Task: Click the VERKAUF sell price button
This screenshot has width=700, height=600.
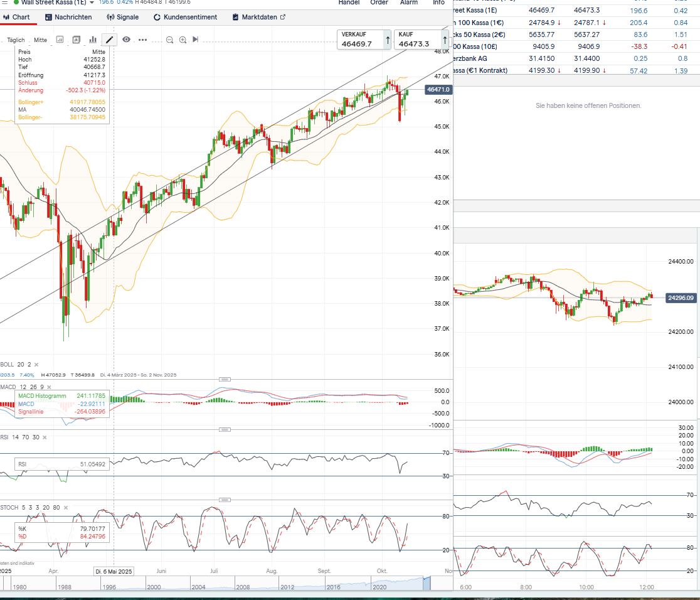Action: 364,40
